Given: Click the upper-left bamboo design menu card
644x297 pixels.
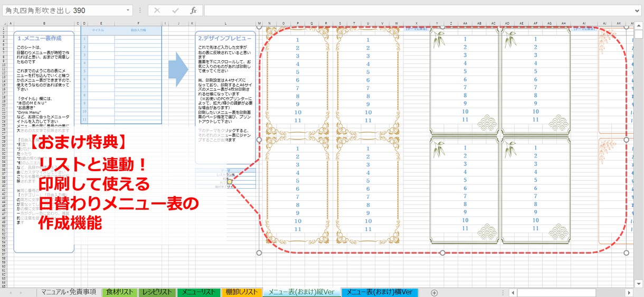Looking at the screenshot, I should click(465, 80).
